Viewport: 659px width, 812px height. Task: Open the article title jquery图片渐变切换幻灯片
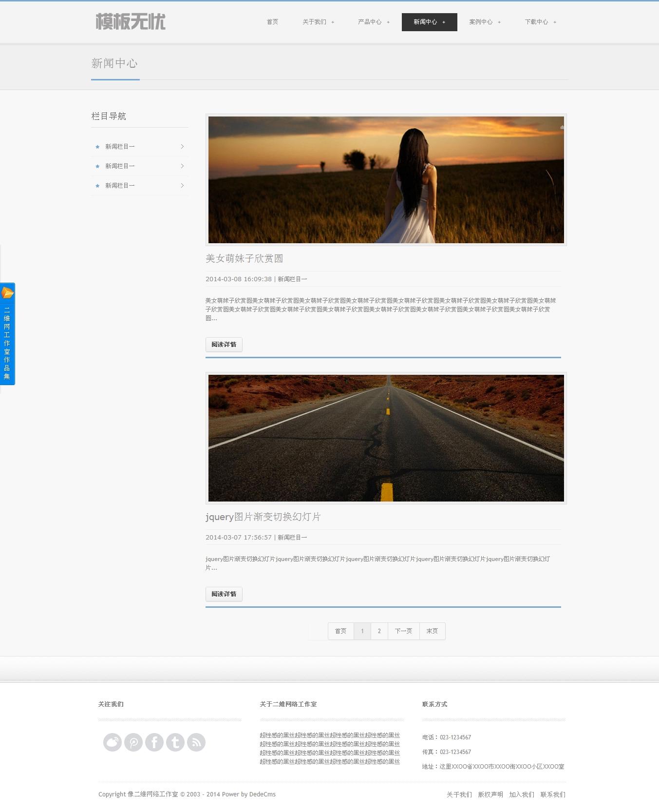click(263, 517)
